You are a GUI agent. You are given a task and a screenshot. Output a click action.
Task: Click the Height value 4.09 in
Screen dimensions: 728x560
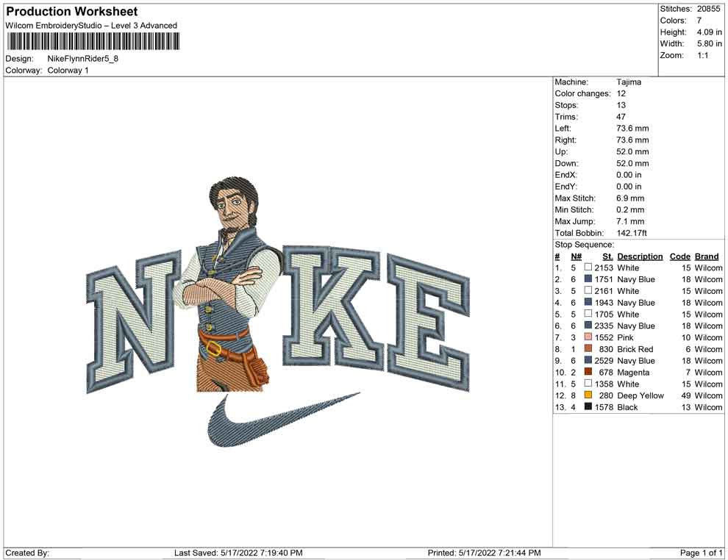click(x=709, y=32)
